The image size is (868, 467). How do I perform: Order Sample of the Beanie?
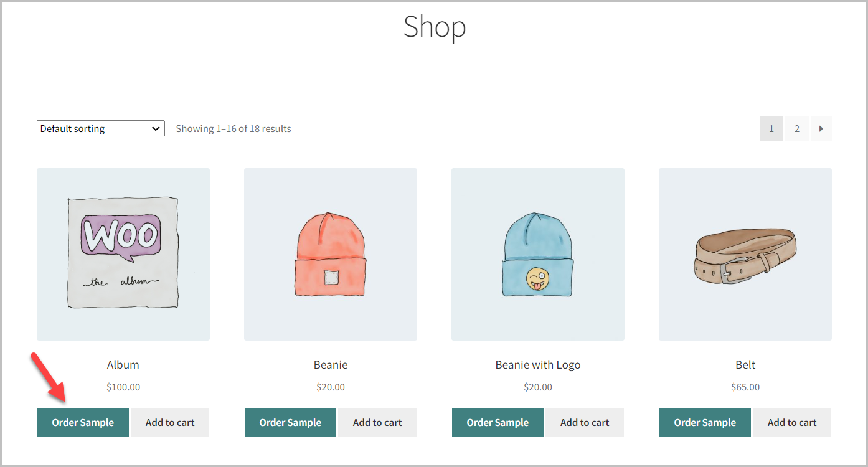tap(290, 422)
